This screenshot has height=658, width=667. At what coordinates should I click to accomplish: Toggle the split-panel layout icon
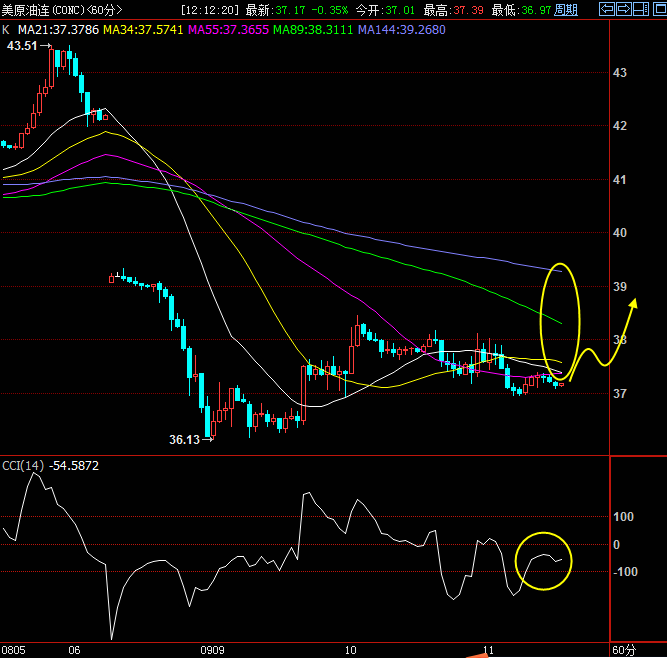point(641,9)
